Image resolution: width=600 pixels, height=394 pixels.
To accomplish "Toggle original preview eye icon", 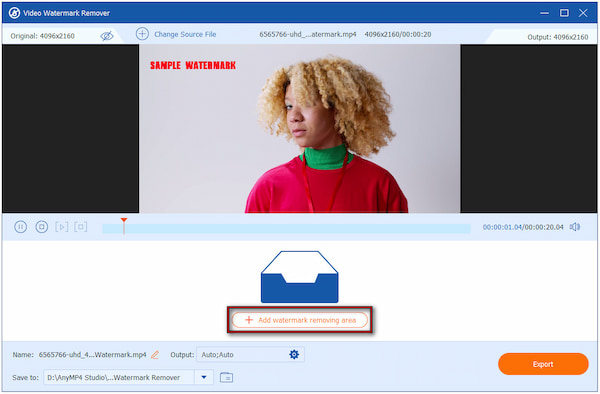I will (x=107, y=36).
